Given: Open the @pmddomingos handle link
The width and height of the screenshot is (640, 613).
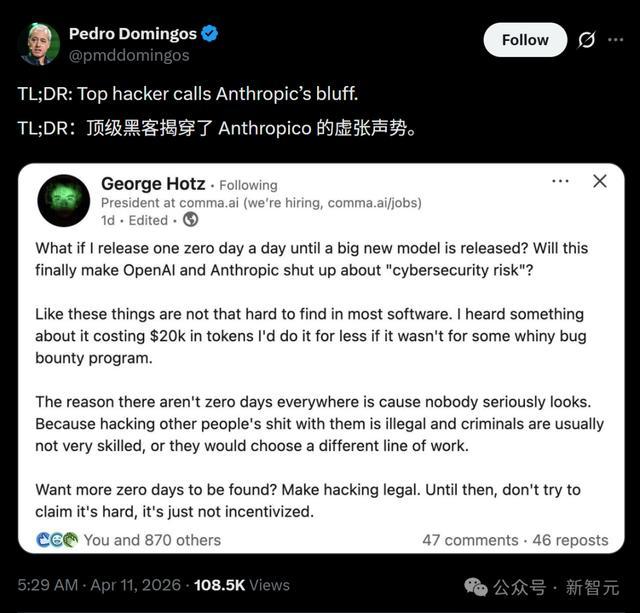Looking at the screenshot, I should [x=129, y=56].
